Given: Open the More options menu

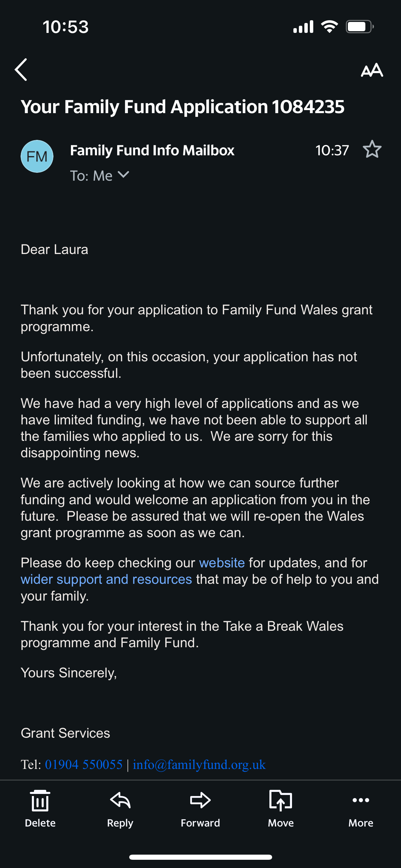Looking at the screenshot, I should [x=361, y=808].
